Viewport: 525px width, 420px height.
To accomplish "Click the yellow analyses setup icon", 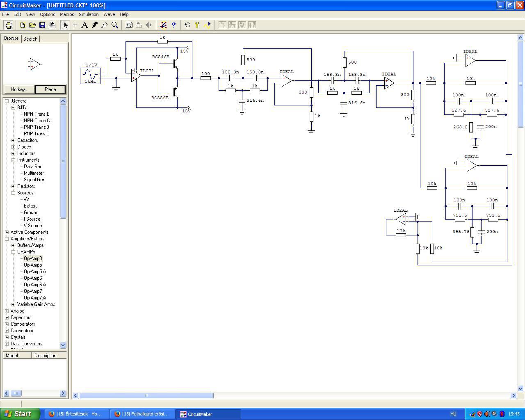I will 197,25.
